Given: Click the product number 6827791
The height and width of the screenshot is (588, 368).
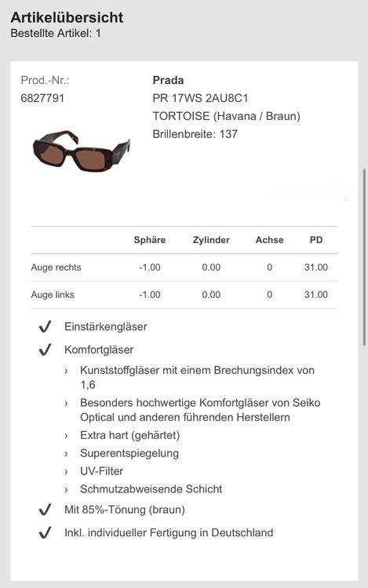Looking at the screenshot, I should click(42, 98).
